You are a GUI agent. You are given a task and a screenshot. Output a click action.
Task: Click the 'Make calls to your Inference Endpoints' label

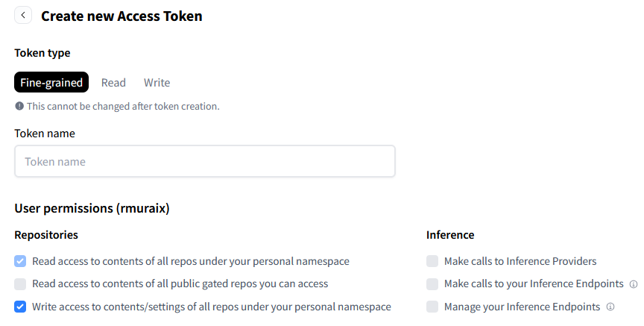[x=534, y=283]
